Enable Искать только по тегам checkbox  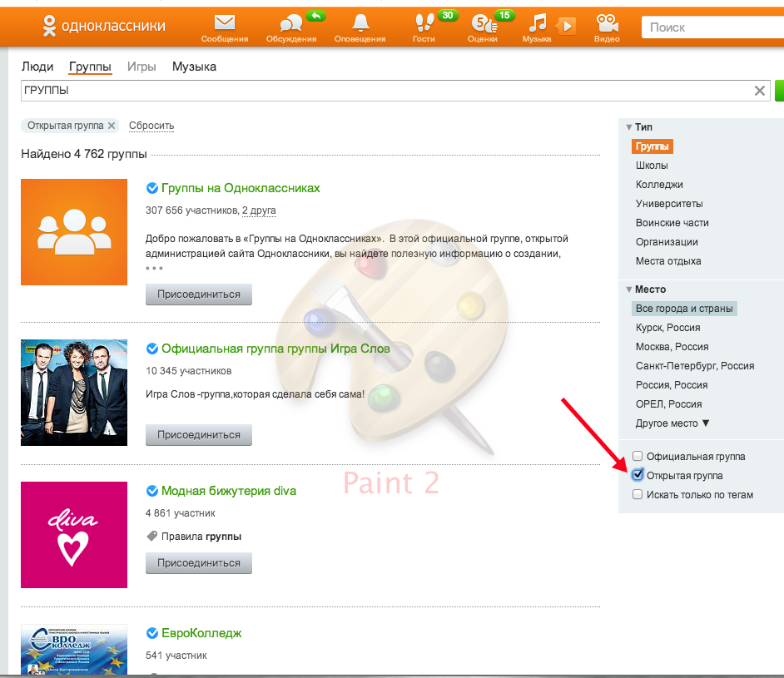click(638, 494)
